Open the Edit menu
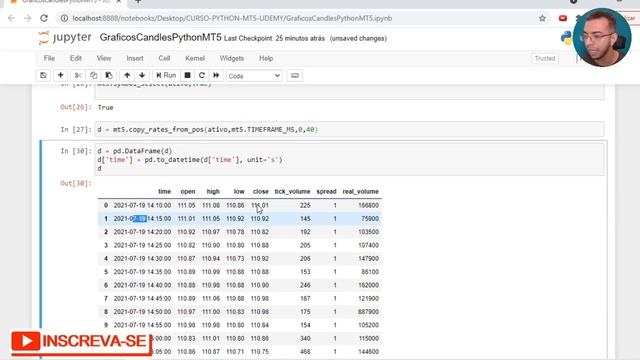 click(76, 58)
